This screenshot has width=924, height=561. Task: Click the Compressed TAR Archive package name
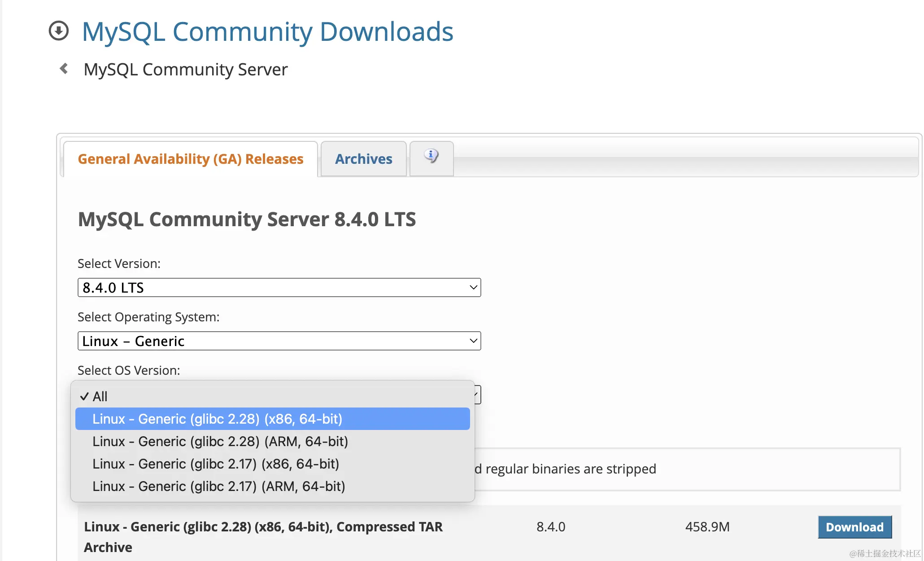[263, 537]
